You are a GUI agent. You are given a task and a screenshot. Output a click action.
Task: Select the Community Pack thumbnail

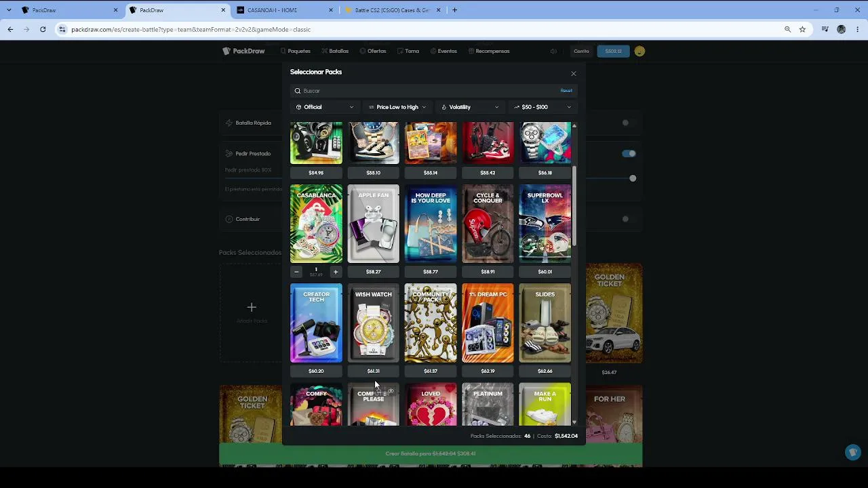(x=431, y=323)
